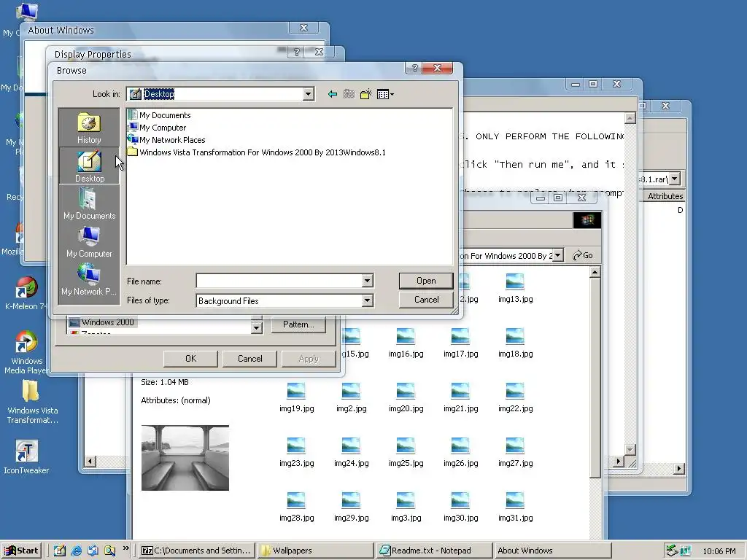Select img27.jpg in Wallpapers window

515,452
